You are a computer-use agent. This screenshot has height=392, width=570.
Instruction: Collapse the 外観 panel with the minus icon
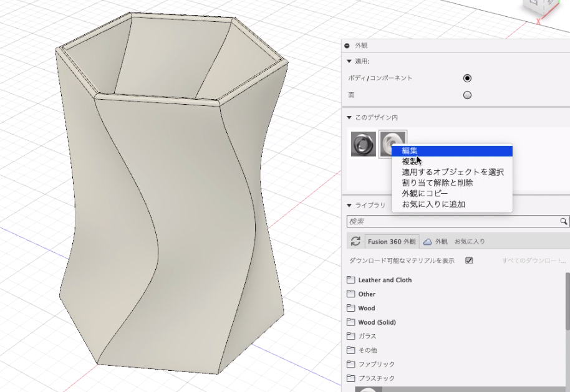347,45
